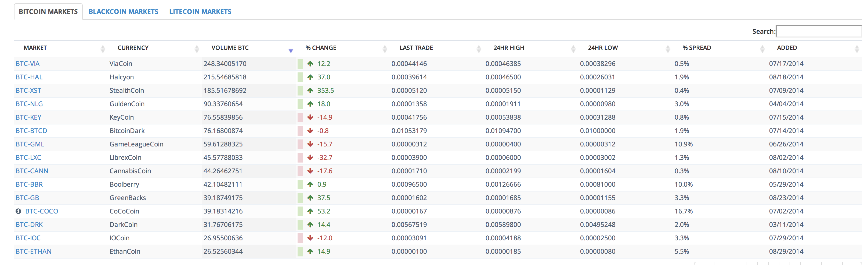The image size is (868, 265).
Task: Open the BTC-XST market link
Action: (x=28, y=91)
